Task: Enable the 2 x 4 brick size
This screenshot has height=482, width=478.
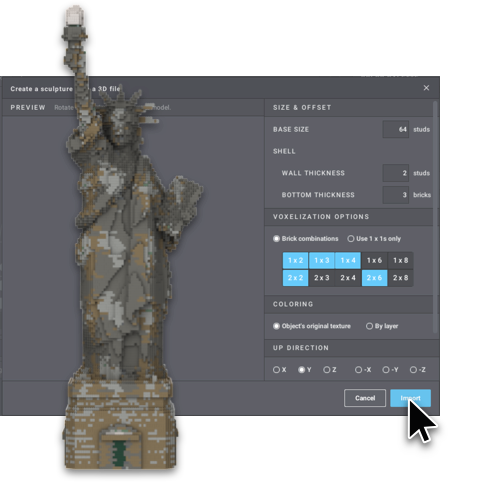Action: 348,278
